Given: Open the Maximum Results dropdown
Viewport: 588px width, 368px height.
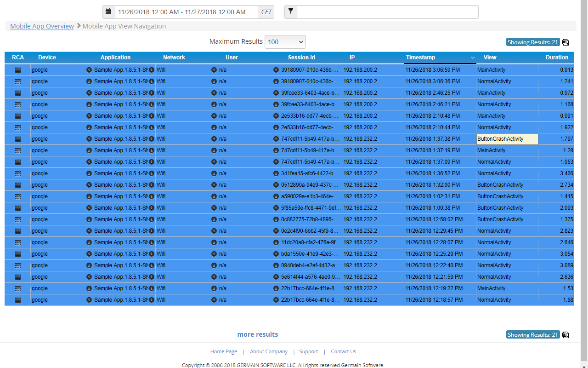Looking at the screenshot, I should [285, 42].
